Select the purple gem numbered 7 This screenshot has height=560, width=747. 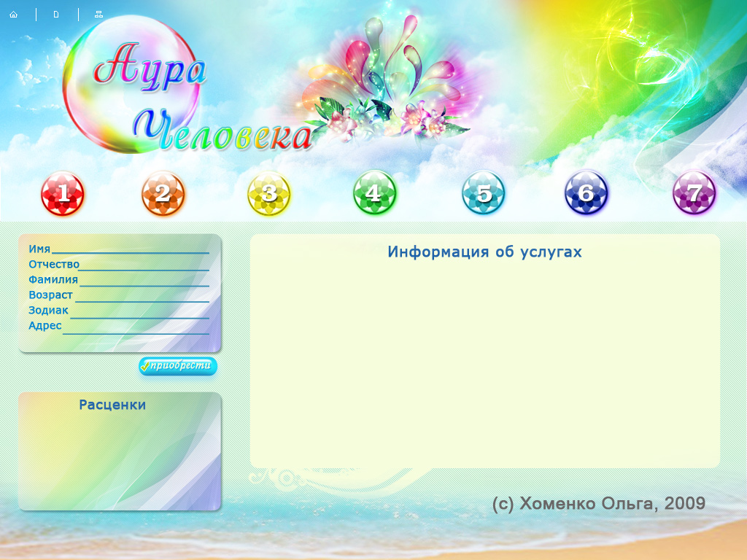693,194
